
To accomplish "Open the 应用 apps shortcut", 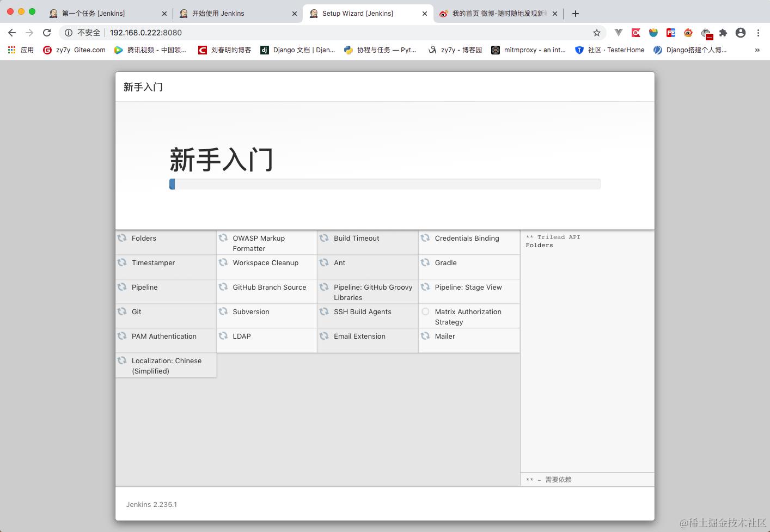I will 21,50.
